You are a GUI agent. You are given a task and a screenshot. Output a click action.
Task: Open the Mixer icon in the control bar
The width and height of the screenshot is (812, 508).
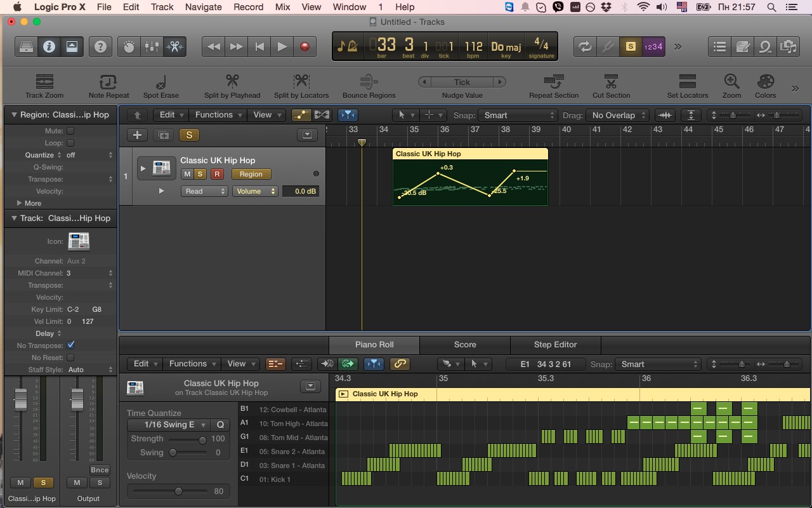pyautogui.click(x=152, y=46)
